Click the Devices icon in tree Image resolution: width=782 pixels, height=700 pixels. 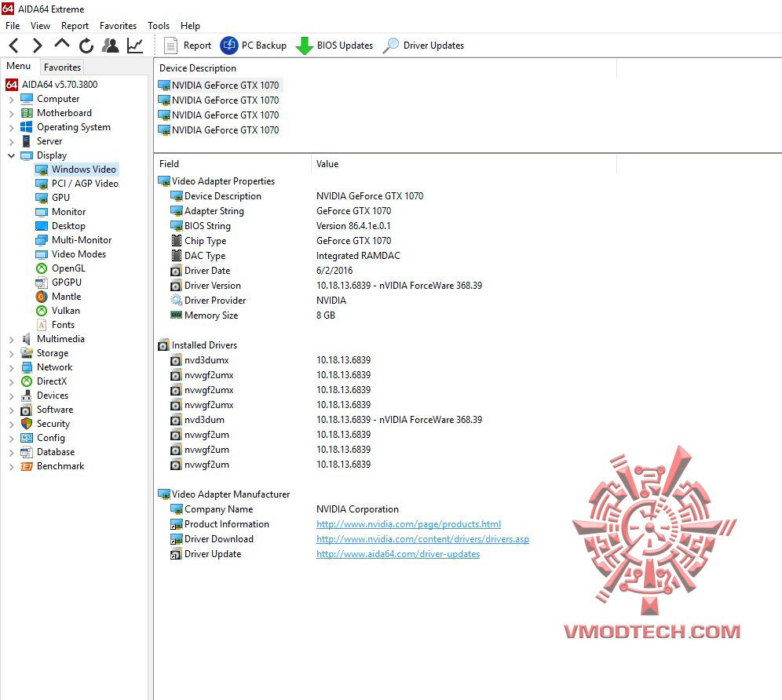[x=27, y=396]
